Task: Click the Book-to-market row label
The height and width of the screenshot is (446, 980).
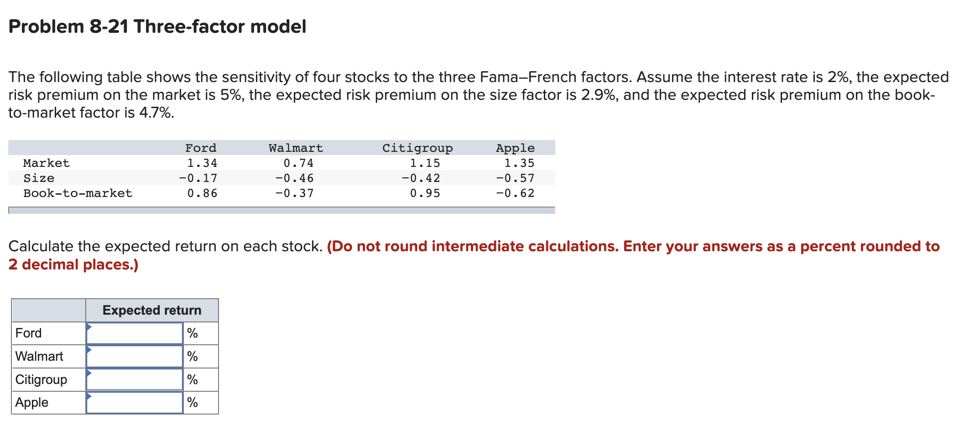Action: click(78, 193)
